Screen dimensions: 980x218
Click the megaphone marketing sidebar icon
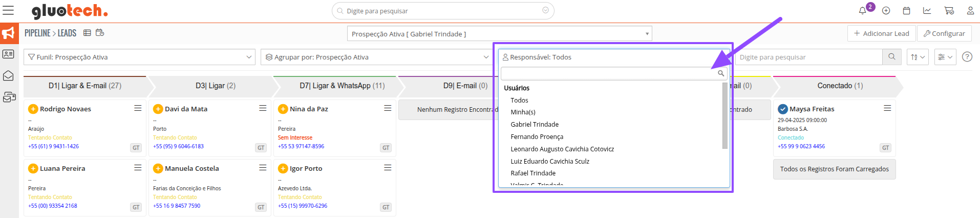[9, 33]
